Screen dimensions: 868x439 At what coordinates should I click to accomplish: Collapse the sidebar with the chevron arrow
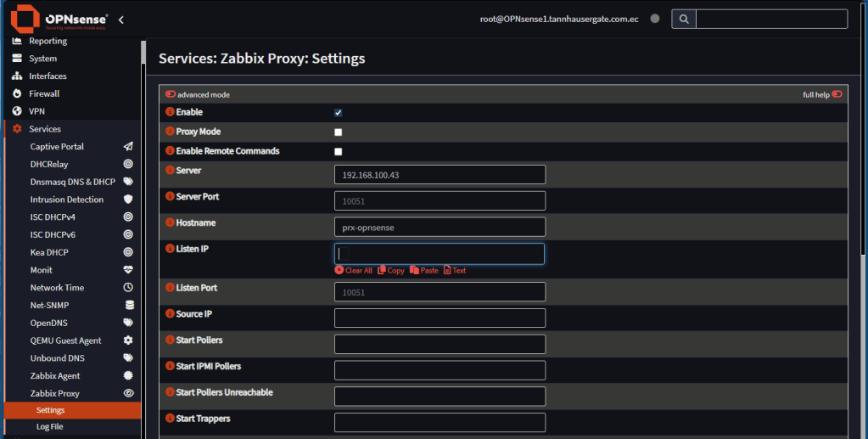coord(121,19)
